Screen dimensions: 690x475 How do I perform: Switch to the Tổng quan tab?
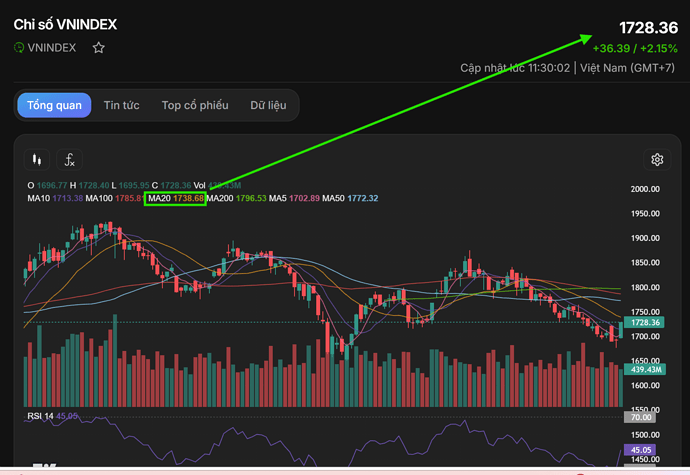click(54, 105)
